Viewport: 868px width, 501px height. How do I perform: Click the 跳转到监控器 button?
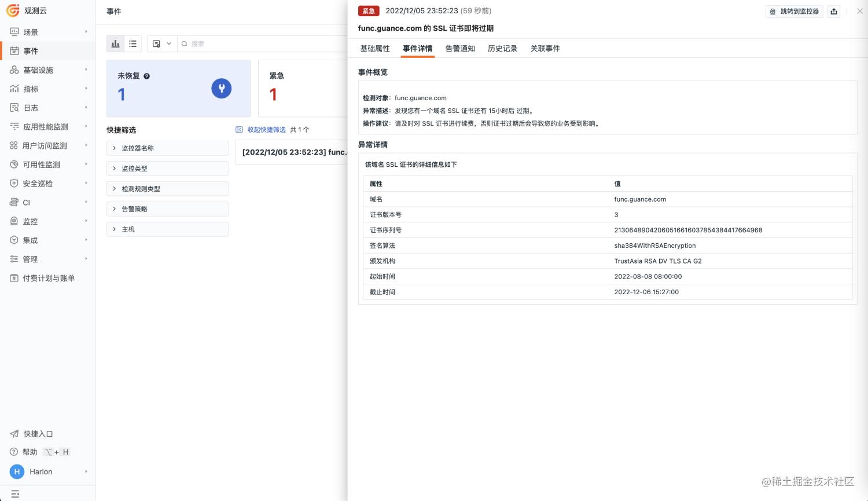coord(794,11)
